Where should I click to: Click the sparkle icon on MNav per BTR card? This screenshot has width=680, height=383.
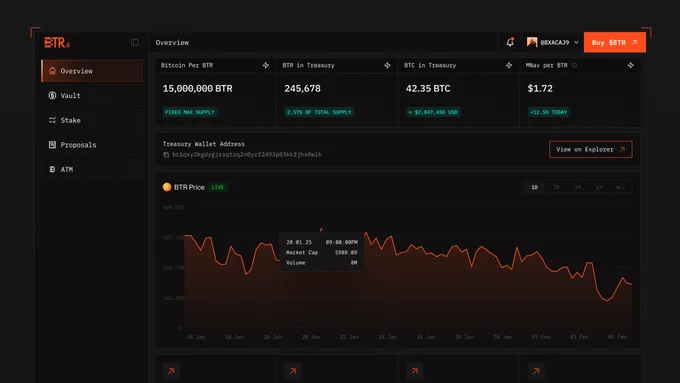click(x=631, y=65)
